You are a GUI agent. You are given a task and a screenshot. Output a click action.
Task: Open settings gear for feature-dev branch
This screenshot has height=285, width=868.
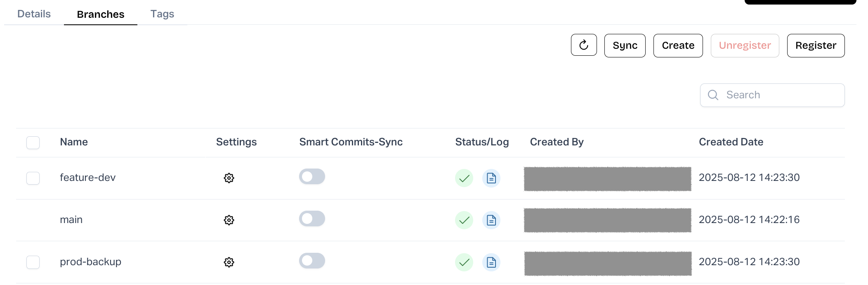(x=229, y=178)
